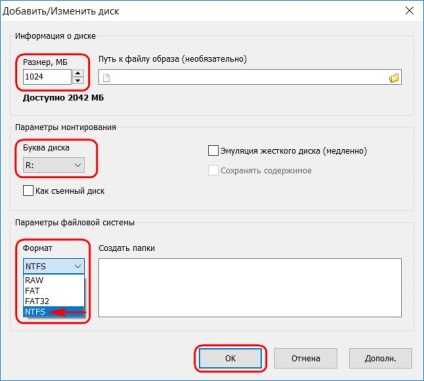Select highlighted NTFS list entry
This screenshot has width=424, height=381.
point(54,312)
